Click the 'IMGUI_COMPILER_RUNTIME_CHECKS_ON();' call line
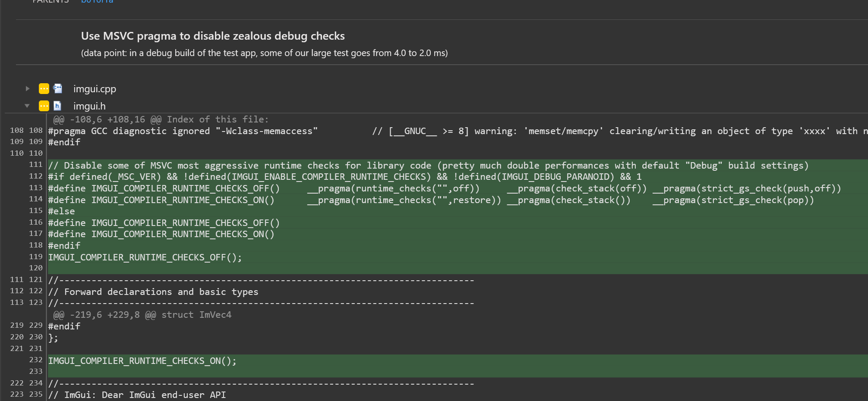 142,361
